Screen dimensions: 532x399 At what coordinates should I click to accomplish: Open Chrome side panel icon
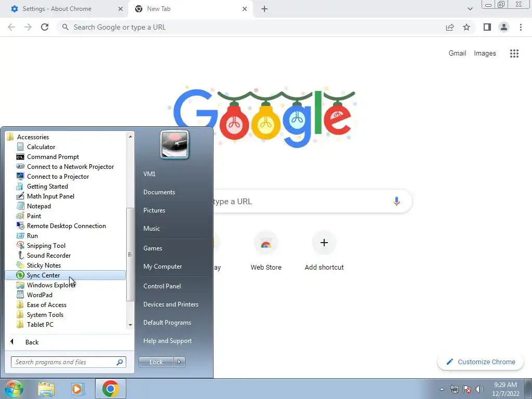[487, 27]
